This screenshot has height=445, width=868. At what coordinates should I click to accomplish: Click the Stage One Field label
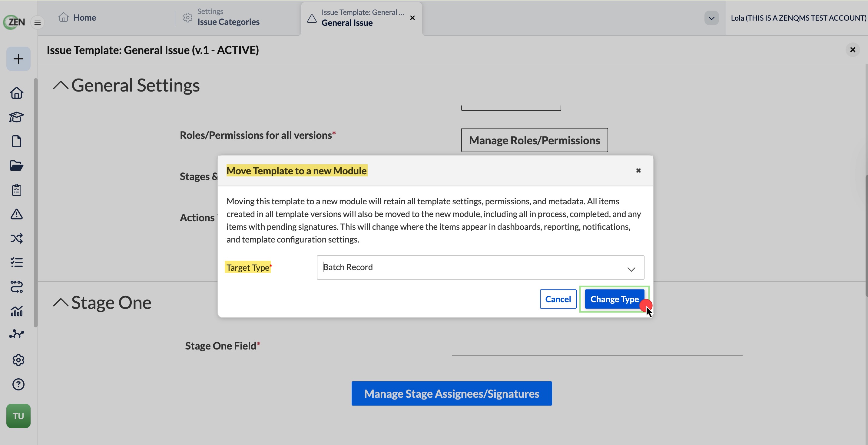coord(222,346)
